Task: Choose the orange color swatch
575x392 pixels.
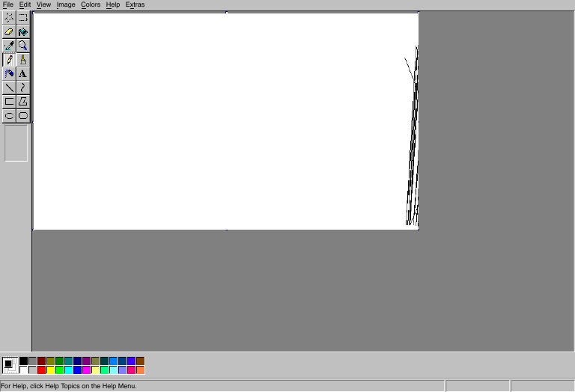Action: pyautogui.click(x=141, y=370)
